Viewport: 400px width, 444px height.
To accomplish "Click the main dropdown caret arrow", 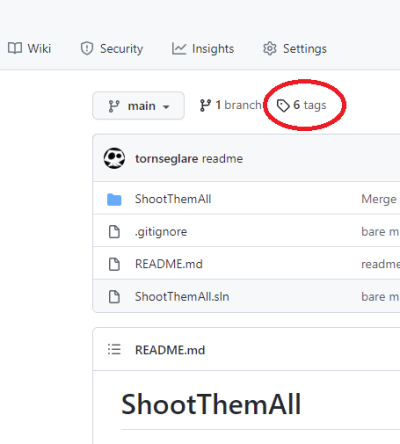I will 166,107.
